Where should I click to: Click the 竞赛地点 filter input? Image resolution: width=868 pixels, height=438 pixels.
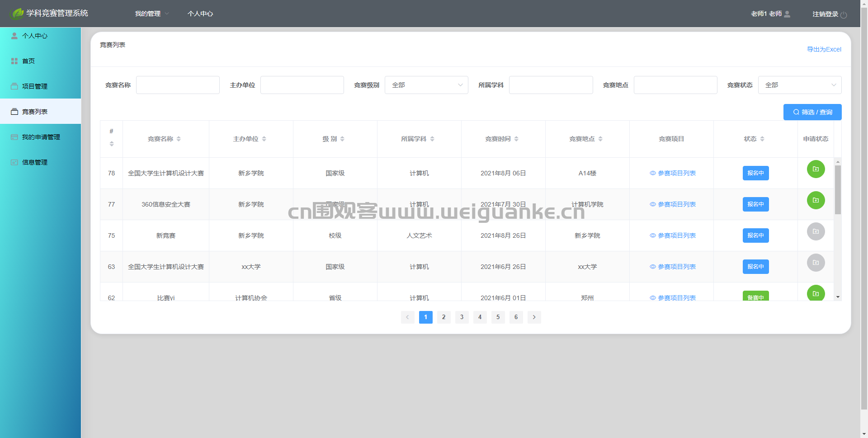click(x=675, y=85)
